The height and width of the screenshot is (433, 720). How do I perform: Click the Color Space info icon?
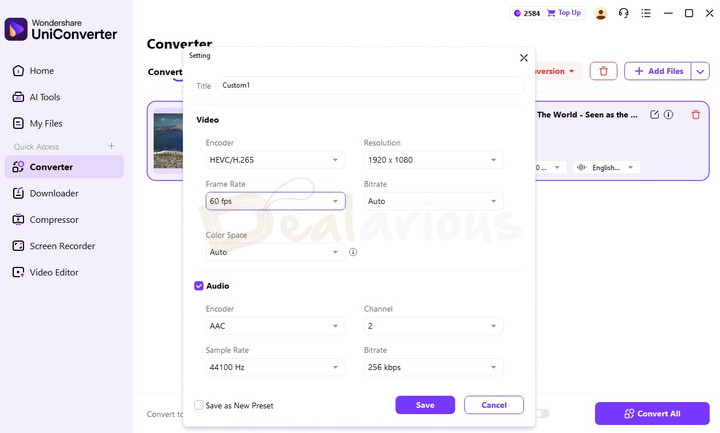click(x=353, y=252)
